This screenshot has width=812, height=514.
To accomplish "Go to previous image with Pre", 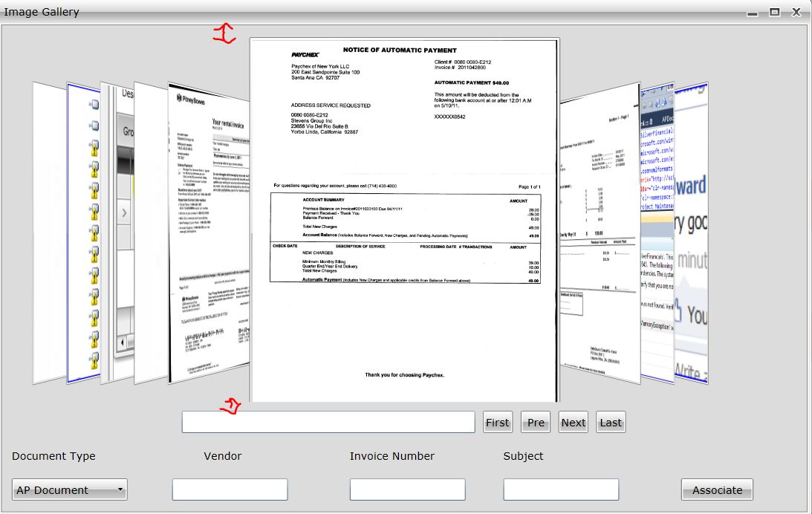I will pyautogui.click(x=536, y=423).
